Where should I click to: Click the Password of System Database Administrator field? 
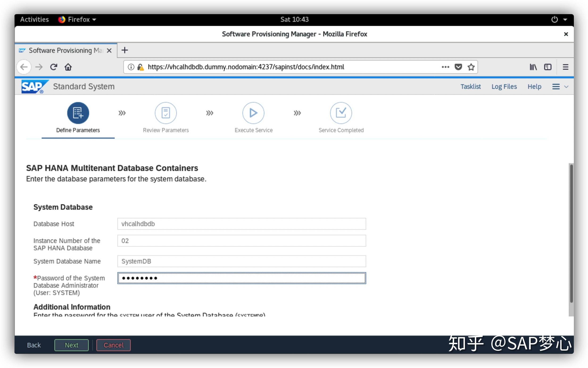coord(241,278)
